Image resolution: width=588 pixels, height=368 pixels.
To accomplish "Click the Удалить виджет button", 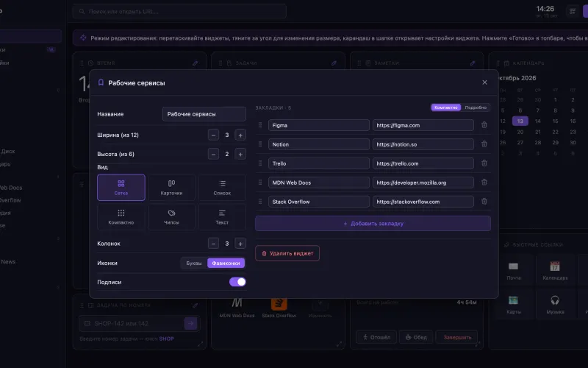I will point(287,253).
